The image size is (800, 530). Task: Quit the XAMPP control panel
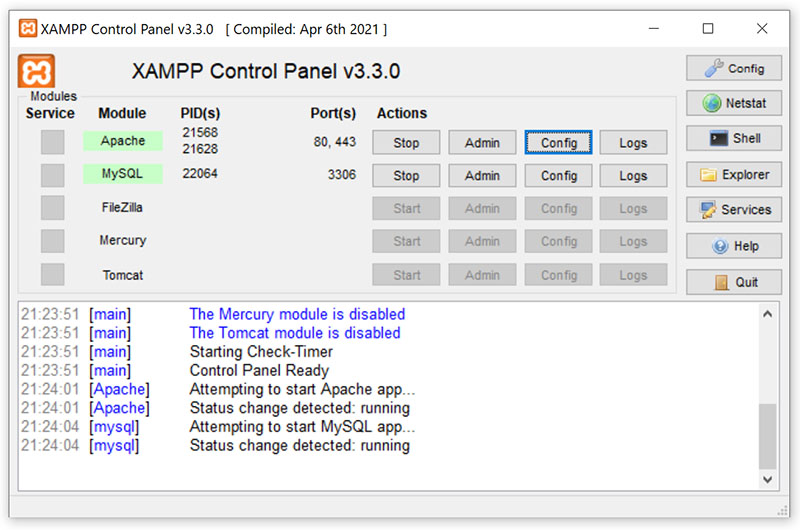(x=734, y=282)
